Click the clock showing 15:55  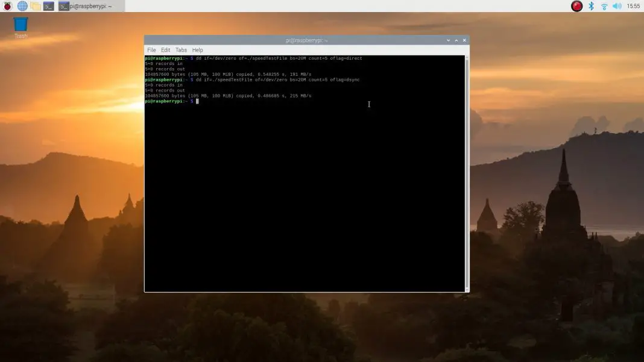tap(634, 5)
